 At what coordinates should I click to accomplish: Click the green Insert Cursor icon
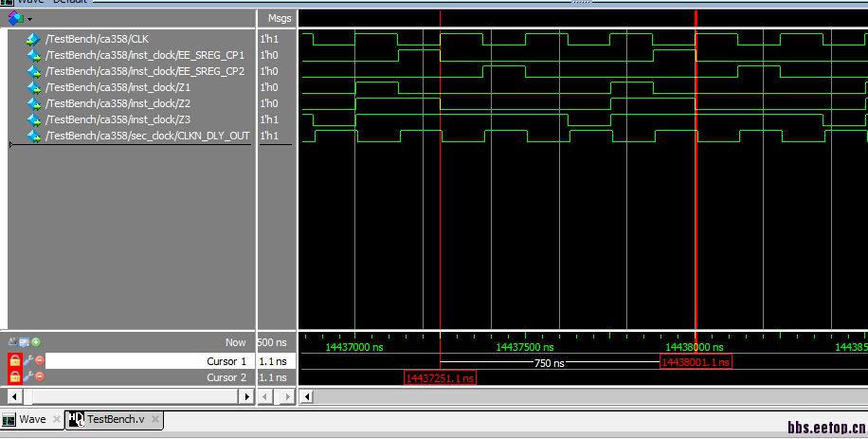36,342
